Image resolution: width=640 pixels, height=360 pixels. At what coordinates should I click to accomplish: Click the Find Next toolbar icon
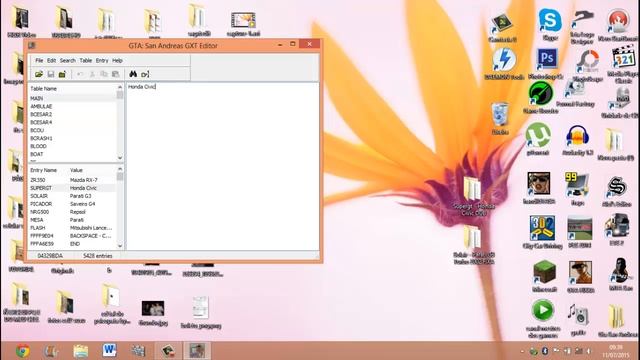(145, 74)
